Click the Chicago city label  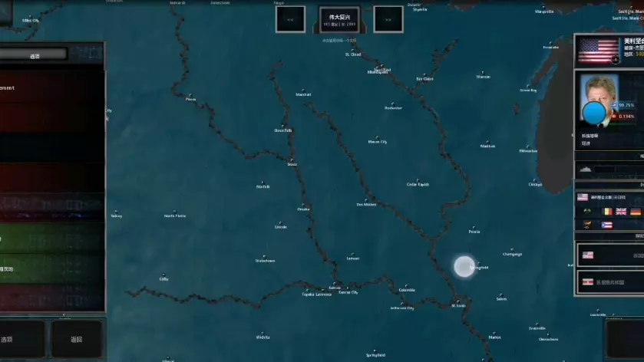click(x=535, y=185)
